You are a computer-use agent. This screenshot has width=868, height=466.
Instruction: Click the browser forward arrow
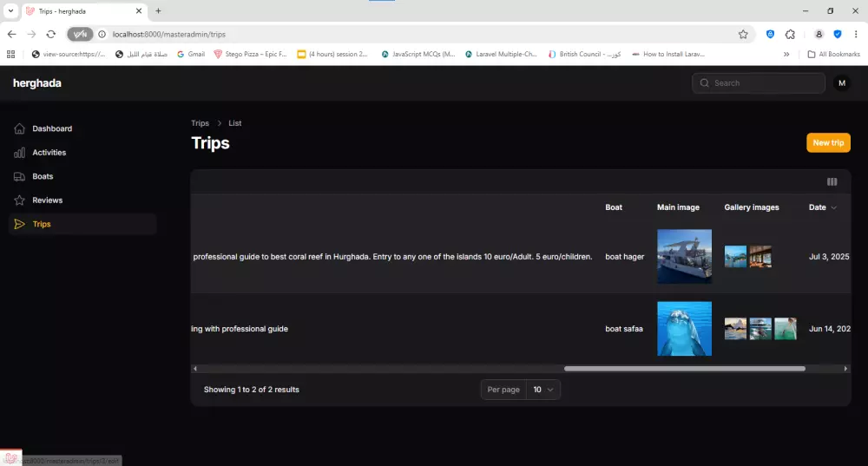click(31, 35)
